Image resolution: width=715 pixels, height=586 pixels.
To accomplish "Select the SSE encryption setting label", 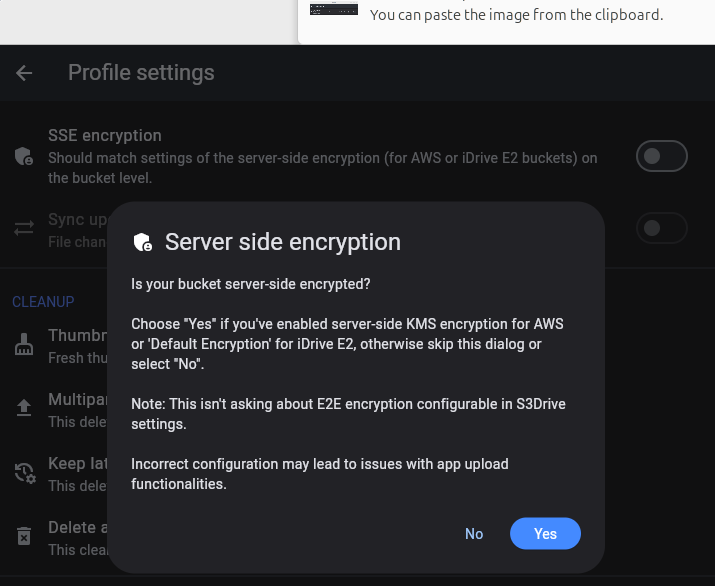I will (105, 135).
